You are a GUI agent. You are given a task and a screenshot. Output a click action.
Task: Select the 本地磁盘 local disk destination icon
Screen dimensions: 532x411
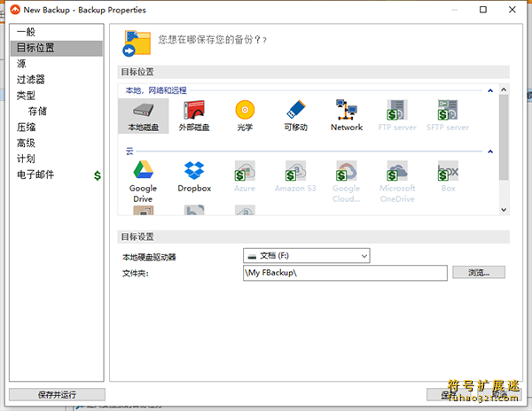[143, 116]
